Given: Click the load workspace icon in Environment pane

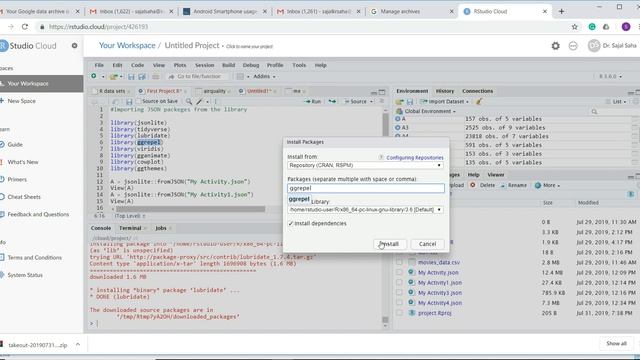Looking at the screenshot, I should [x=400, y=102].
